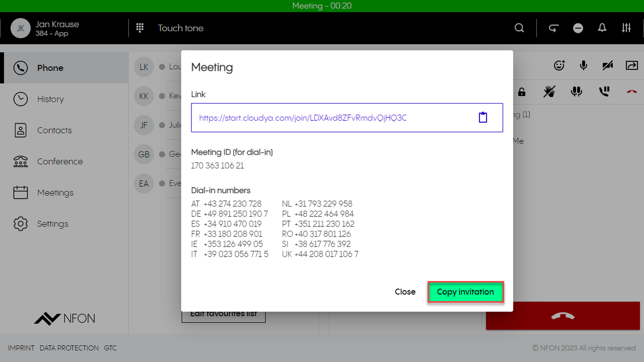Go to Meetings in sidebar

pyautogui.click(x=55, y=193)
